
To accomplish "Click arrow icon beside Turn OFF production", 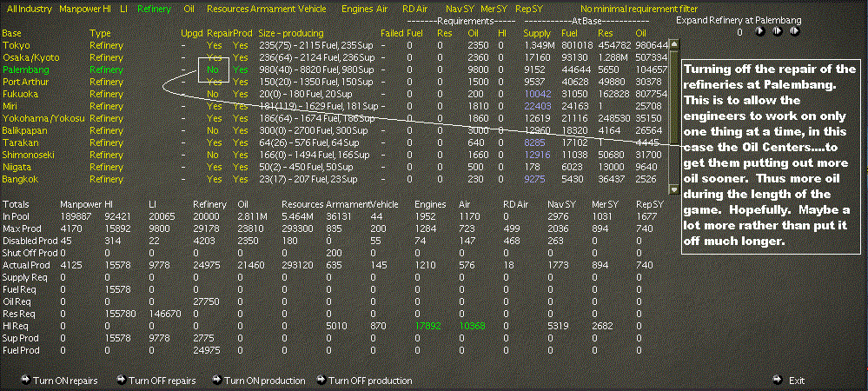I will point(321,380).
